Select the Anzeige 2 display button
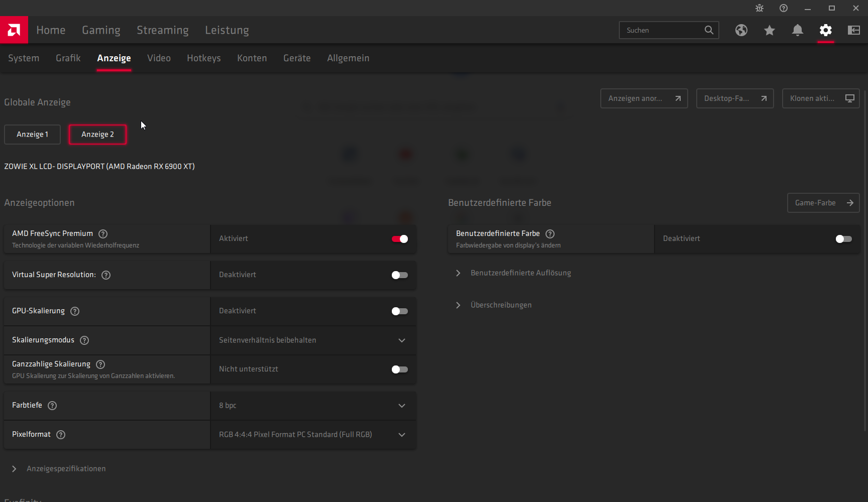 (x=98, y=135)
